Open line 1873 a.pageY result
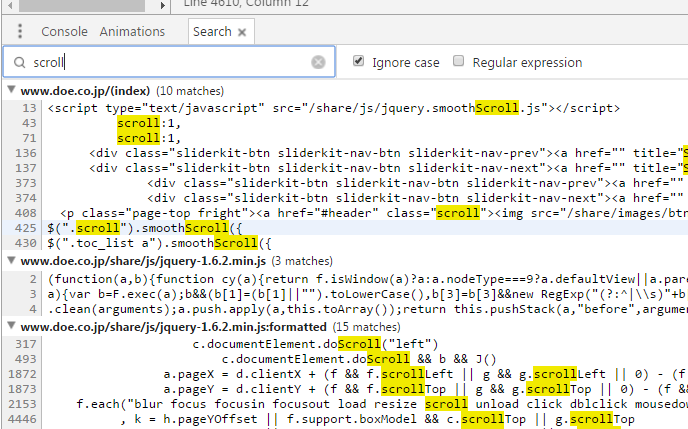Screen dimensions: 688x429 click(426, 389)
